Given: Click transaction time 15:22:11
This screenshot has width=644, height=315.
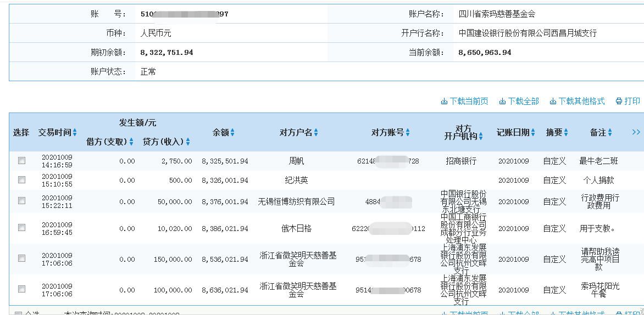Looking at the screenshot, I should pyautogui.click(x=57, y=205).
